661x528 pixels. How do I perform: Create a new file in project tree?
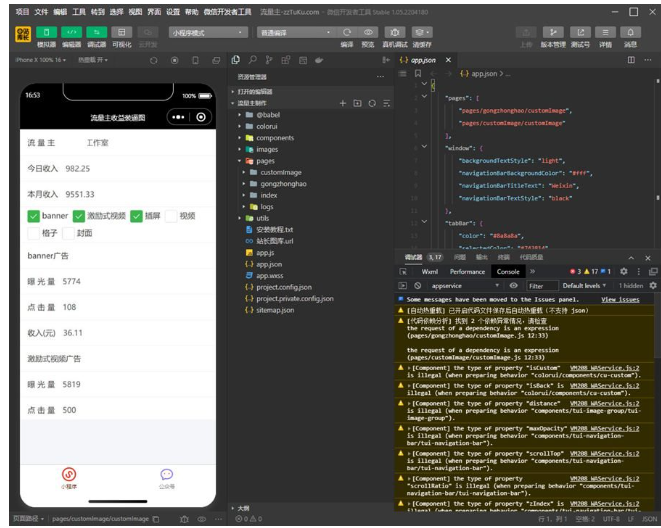pyautogui.click(x=343, y=103)
